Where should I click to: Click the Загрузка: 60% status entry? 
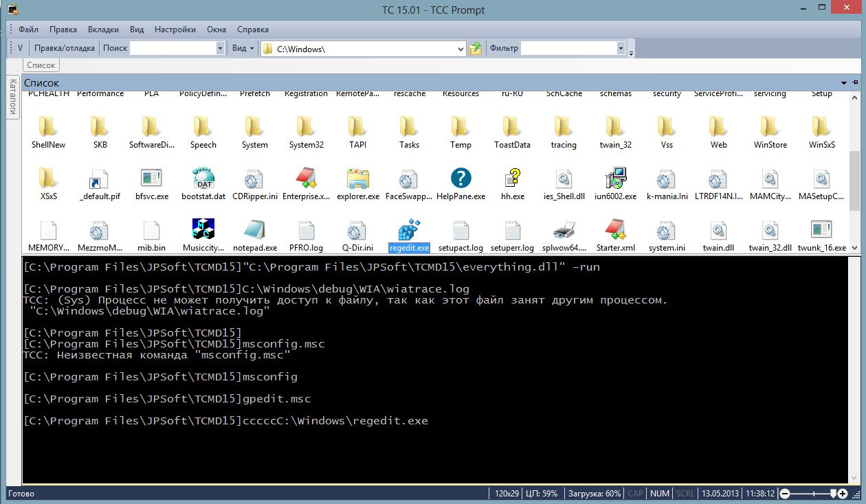593,494
